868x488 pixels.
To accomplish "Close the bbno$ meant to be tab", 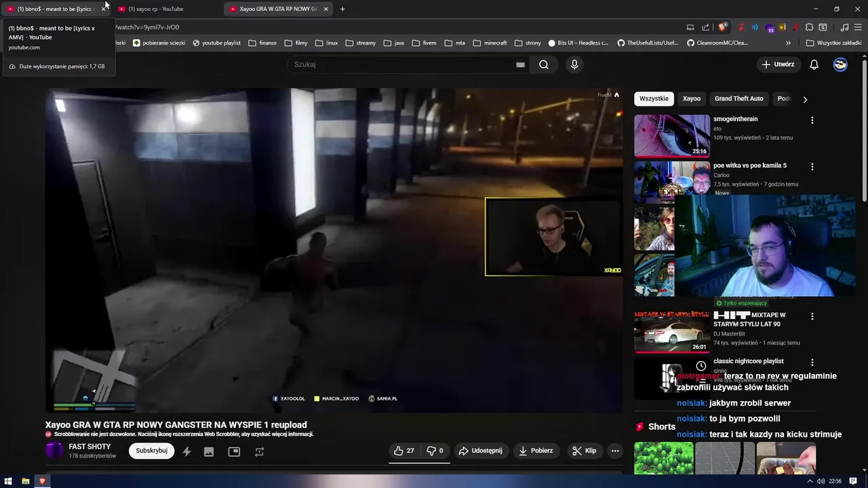I will [x=103, y=9].
